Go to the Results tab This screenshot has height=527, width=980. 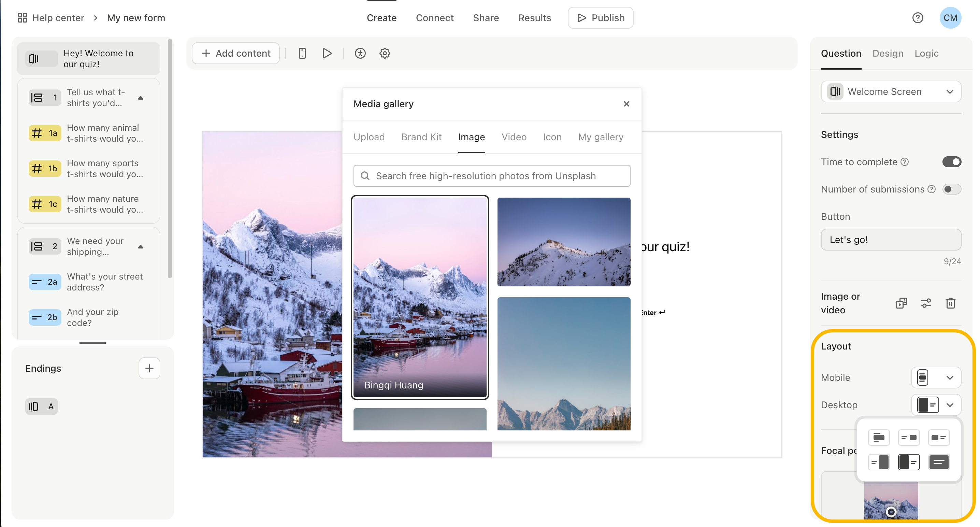point(534,18)
